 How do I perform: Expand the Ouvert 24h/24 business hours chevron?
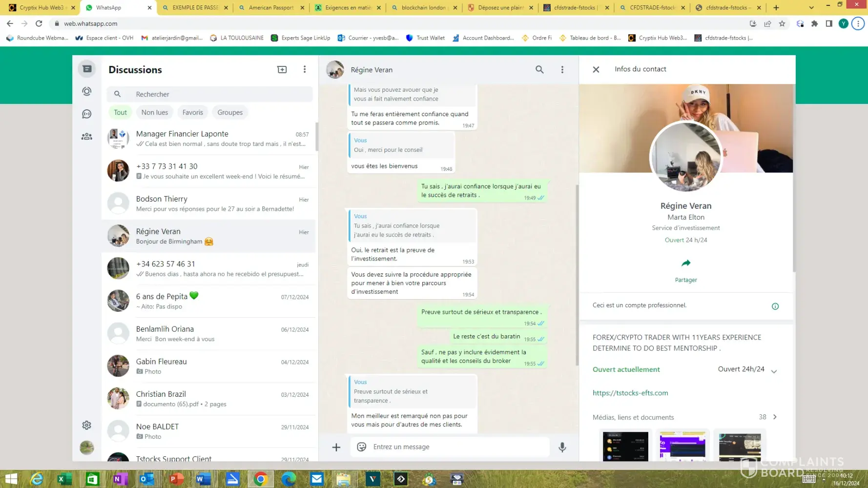774,371
